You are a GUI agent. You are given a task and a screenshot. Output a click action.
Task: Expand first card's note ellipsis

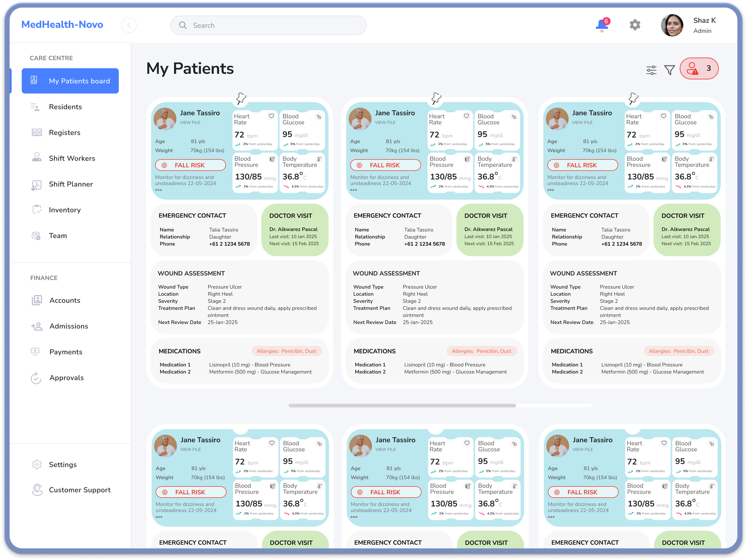coord(158,190)
